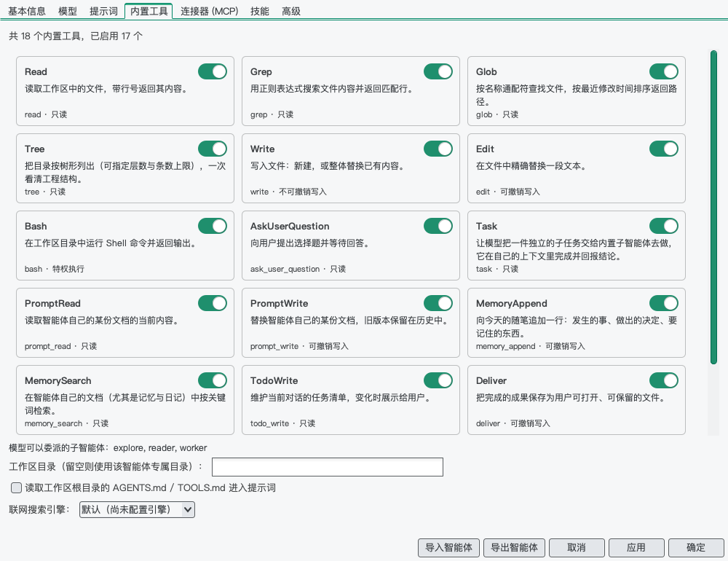Click the 取消 button

point(577,547)
